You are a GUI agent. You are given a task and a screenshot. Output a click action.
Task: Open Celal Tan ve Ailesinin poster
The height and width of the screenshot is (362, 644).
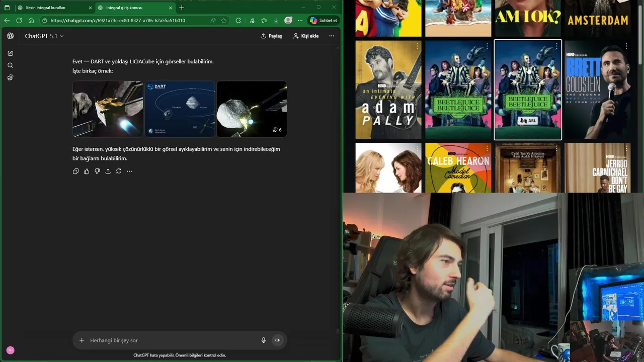[528, 167]
